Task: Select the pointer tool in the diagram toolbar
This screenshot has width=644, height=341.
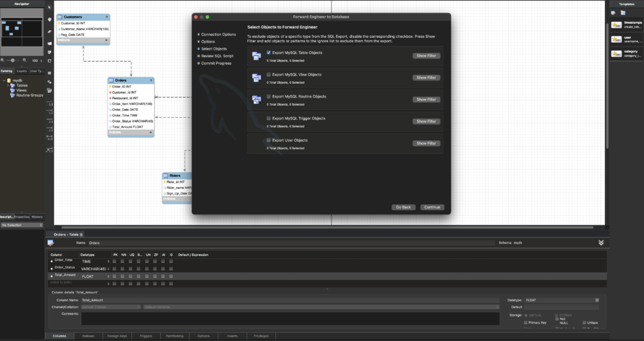Action: pyautogui.click(x=49, y=8)
